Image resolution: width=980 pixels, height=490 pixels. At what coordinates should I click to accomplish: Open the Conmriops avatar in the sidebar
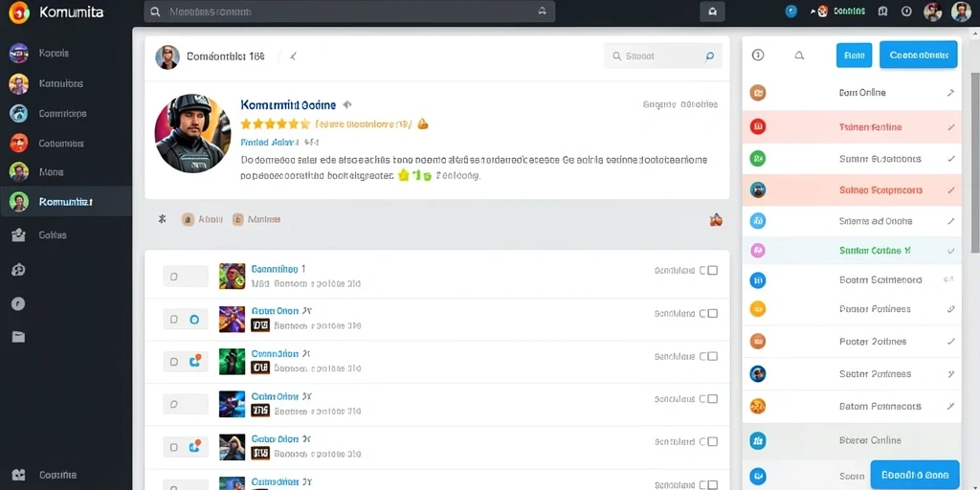tap(19, 113)
